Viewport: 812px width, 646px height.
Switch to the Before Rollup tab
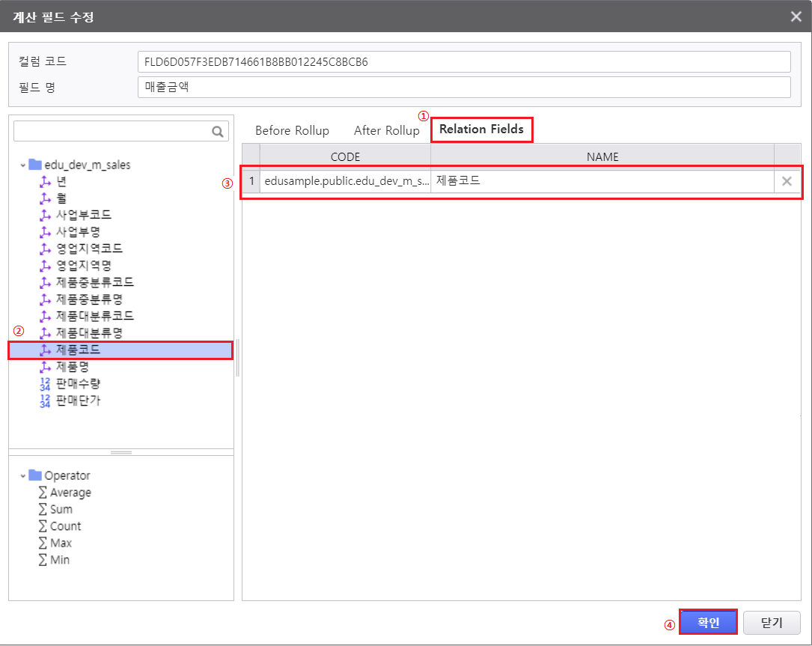click(292, 130)
